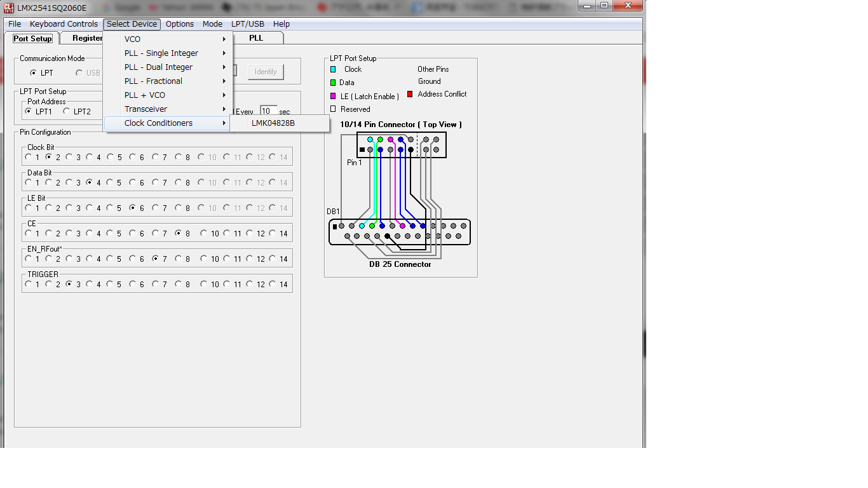
Task: Set LE Bit to pin 6
Action: [133, 208]
